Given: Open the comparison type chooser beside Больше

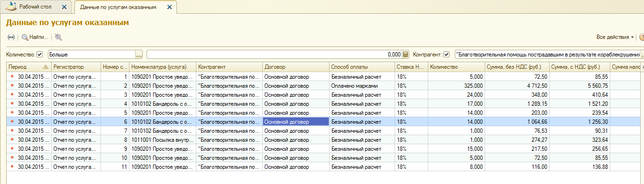Looking at the screenshot, I should click(x=139, y=55).
